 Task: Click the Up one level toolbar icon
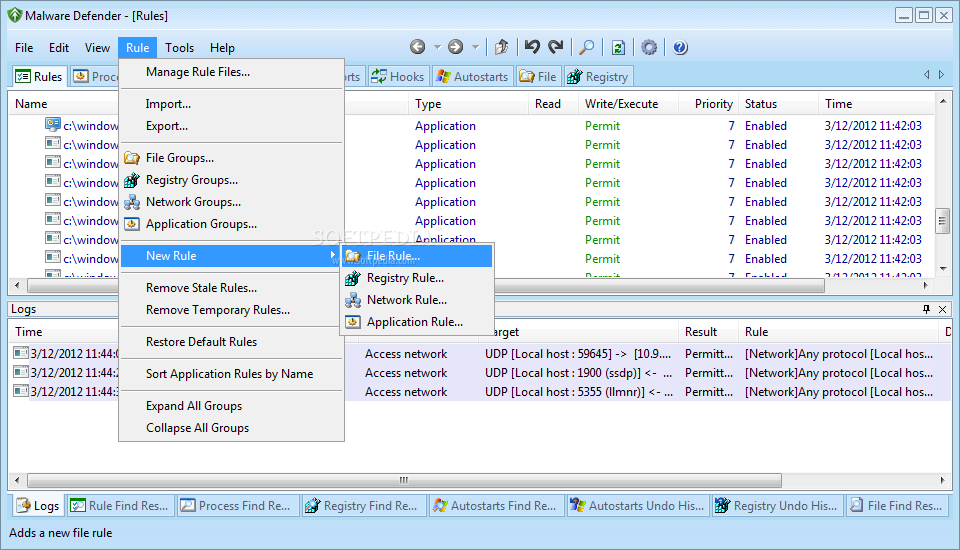[x=501, y=47]
